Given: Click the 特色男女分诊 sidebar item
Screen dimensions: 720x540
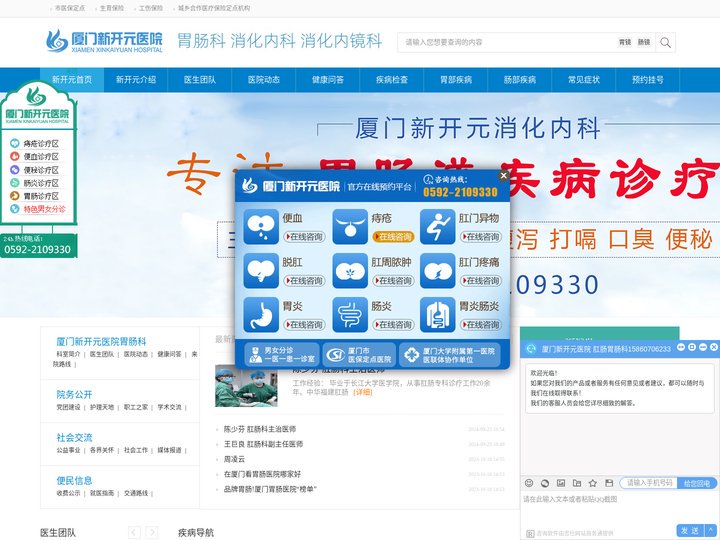Looking at the screenshot, I should pos(39,209).
